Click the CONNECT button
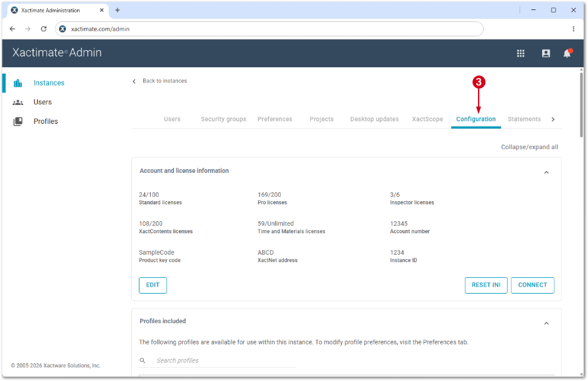The height and width of the screenshot is (381, 588). pos(533,285)
